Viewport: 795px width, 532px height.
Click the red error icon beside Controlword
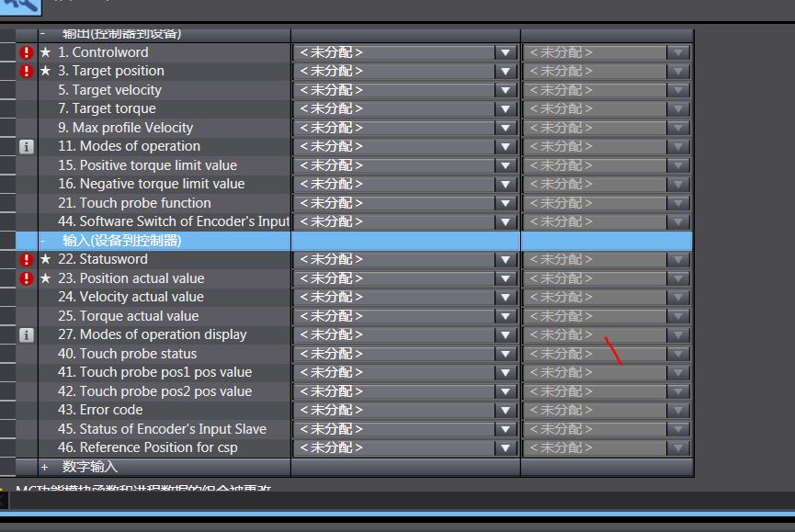pos(27,52)
